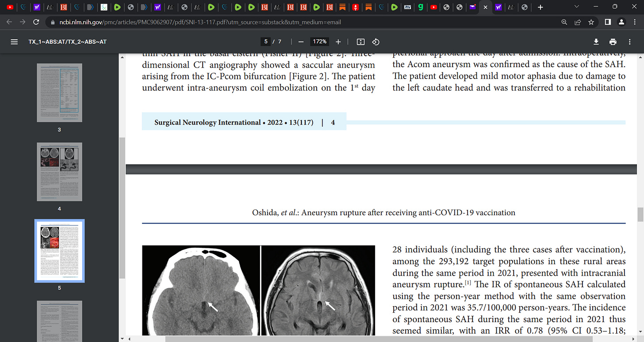
Task: View site information lock icon
Action: click(52, 22)
